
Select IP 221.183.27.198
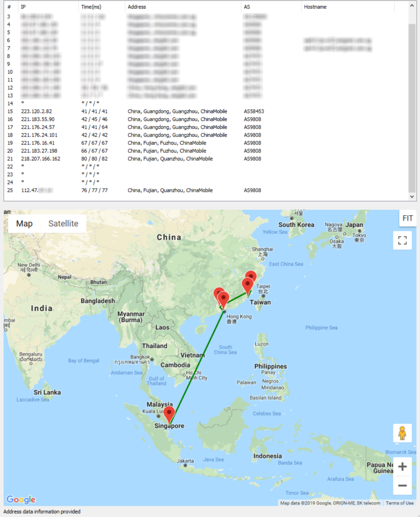(x=39, y=151)
